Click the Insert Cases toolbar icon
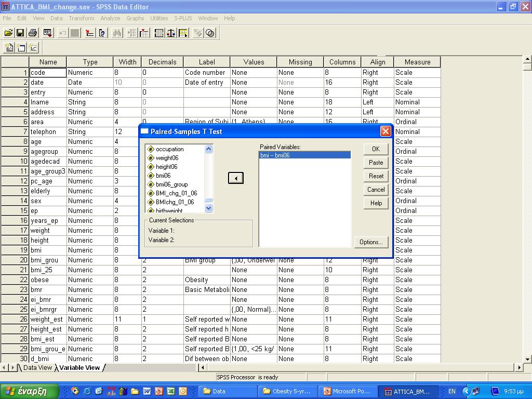The image size is (532, 399). [x=132, y=33]
